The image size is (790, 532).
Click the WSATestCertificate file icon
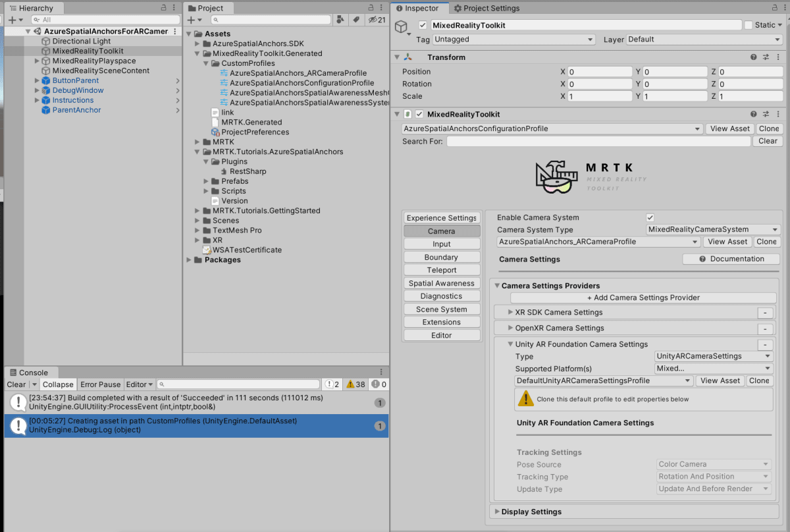point(207,250)
